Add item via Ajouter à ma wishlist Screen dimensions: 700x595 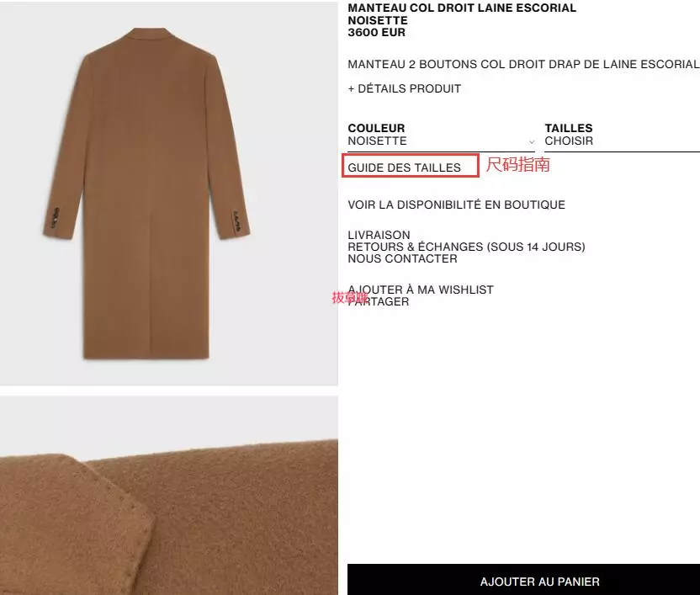click(421, 290)
